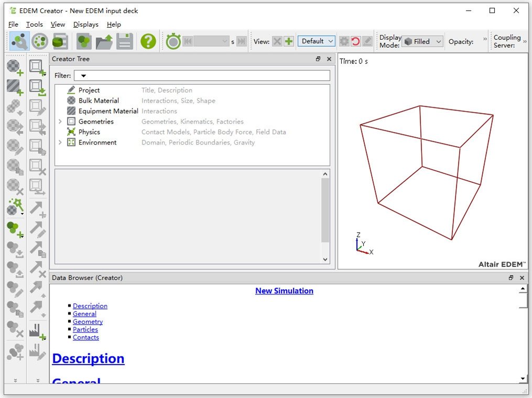Image resolution: width=532 pixels, height=398 pixels.
Task: Select Physics tree item
Action: [x=89, y=132]
